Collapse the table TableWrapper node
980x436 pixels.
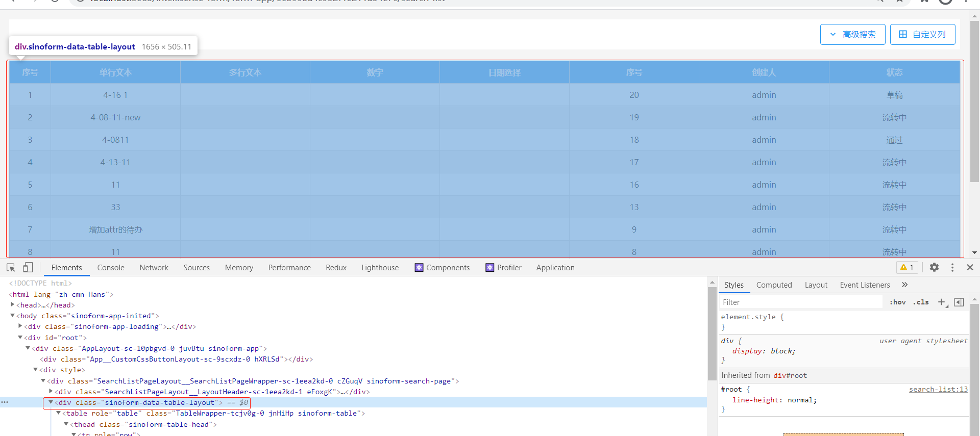(x=59, y=413)
